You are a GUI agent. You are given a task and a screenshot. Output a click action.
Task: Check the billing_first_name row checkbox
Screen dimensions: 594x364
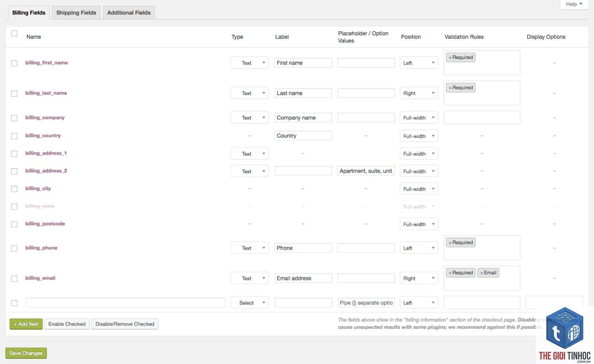coord(14,63)
